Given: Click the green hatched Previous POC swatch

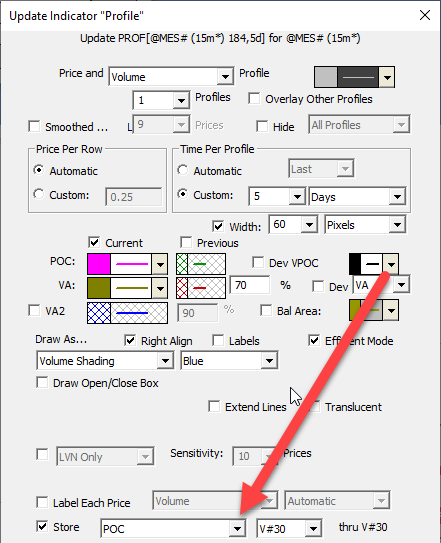Looking at the screenshot, I should 182,264.
